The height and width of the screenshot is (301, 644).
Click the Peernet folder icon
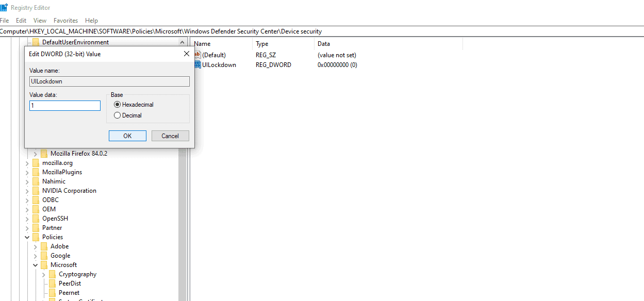coord(52,293)
